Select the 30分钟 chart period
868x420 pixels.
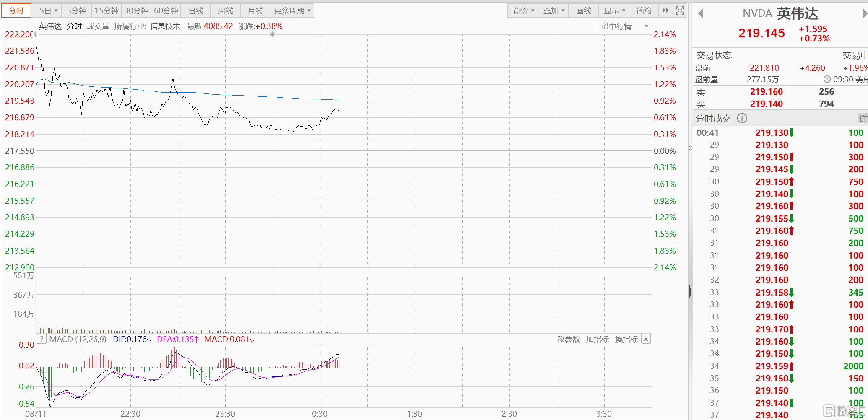[136, 10]
